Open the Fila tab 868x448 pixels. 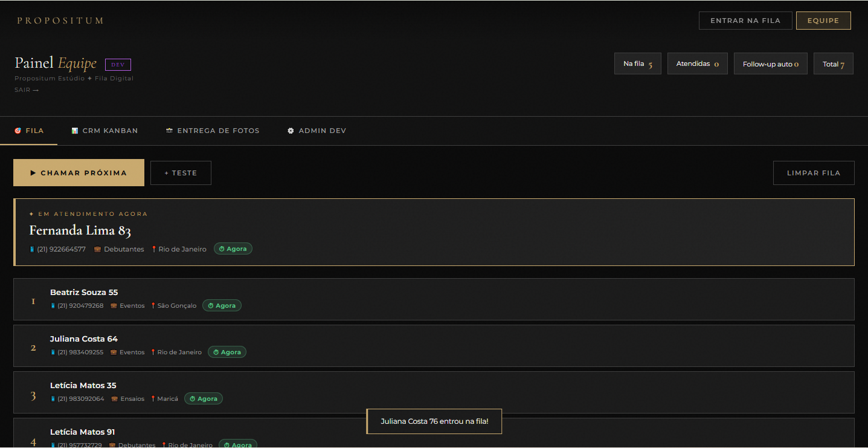[28, 131]
